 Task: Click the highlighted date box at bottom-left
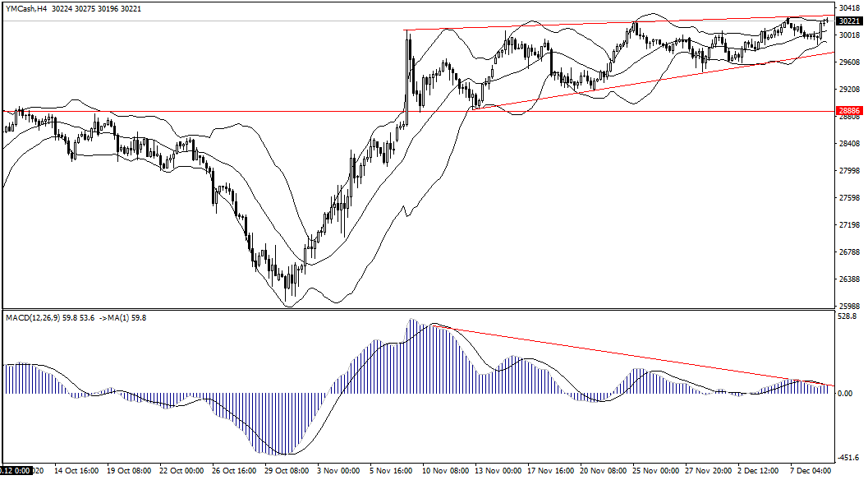(x=15, y=472)
